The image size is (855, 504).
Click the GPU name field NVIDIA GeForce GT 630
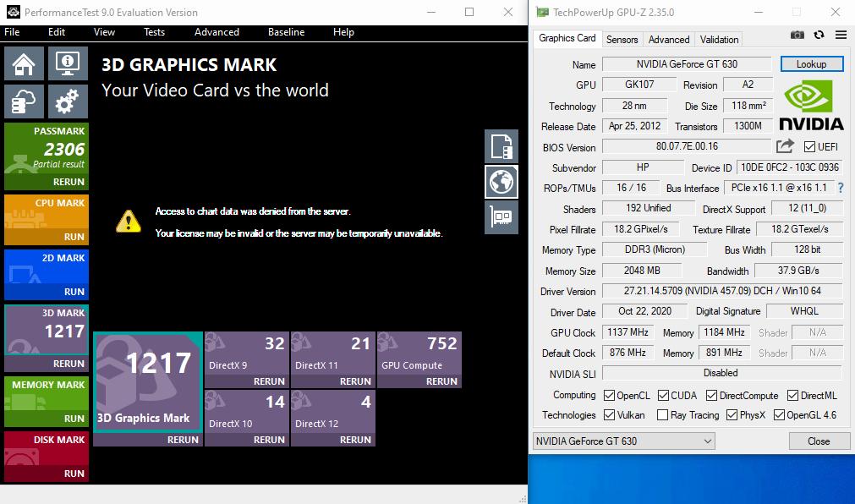click(687, 63)
